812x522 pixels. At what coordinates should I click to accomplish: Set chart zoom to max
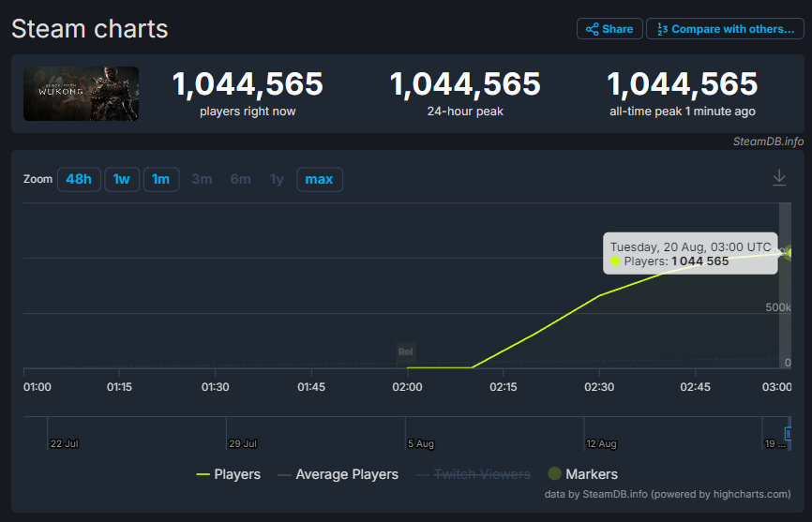[x=320, y=180]
